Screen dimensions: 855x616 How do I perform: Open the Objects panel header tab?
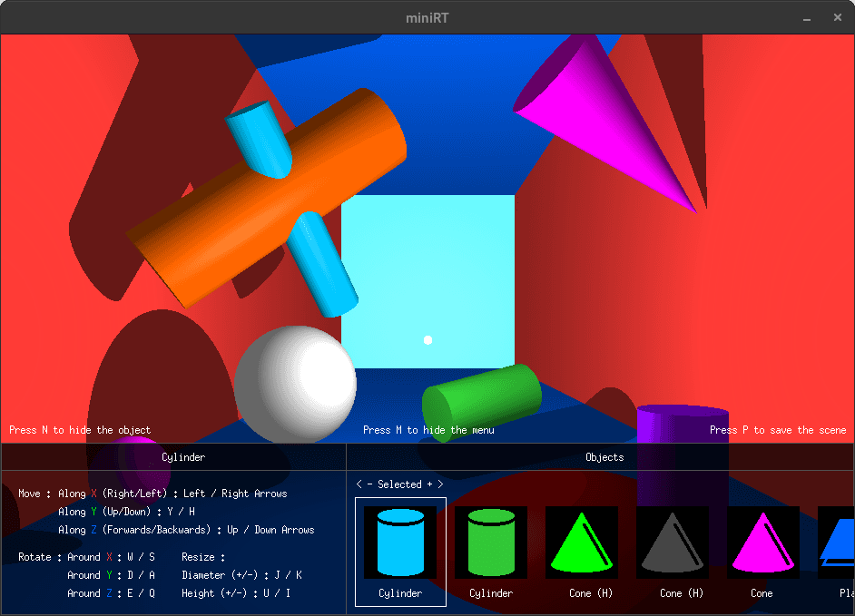tap(604, 457)
